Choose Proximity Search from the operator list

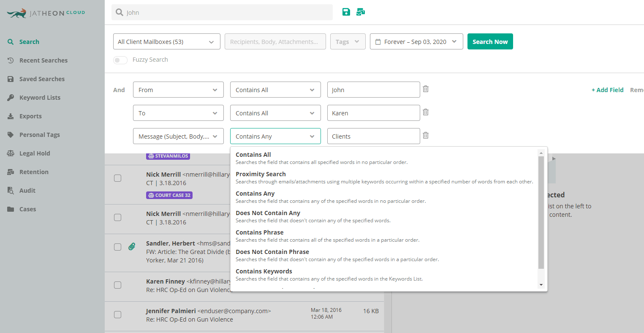click(x=261, y=174)
